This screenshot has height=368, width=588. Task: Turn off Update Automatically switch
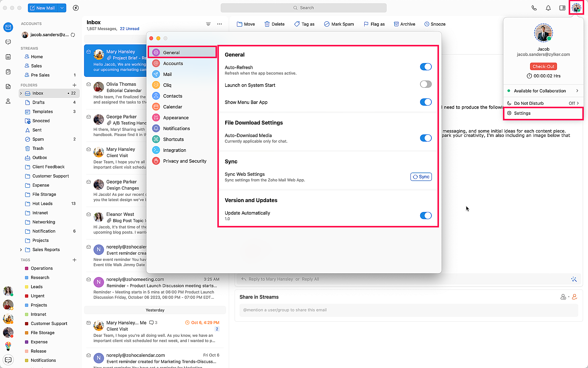[x=425, y=216]
